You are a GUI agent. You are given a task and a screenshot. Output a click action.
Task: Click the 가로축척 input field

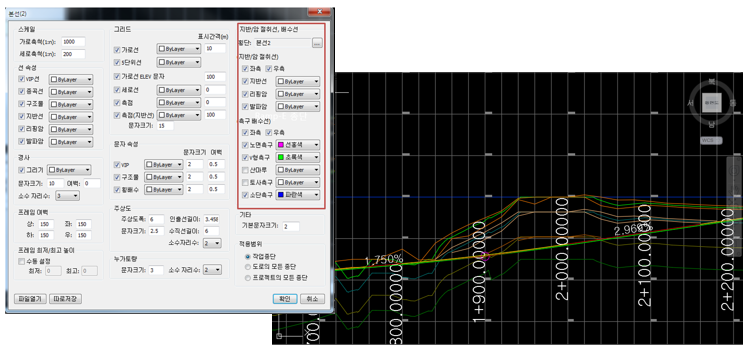tap(73, 42)
